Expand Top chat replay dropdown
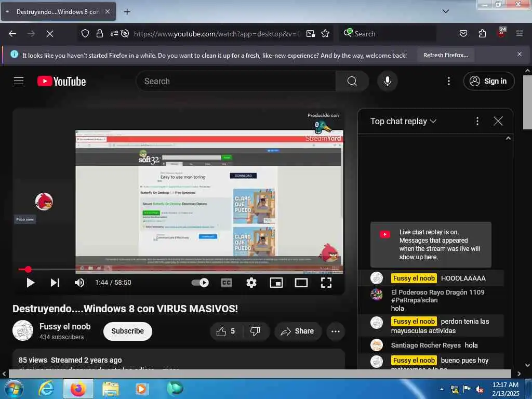 403,121
